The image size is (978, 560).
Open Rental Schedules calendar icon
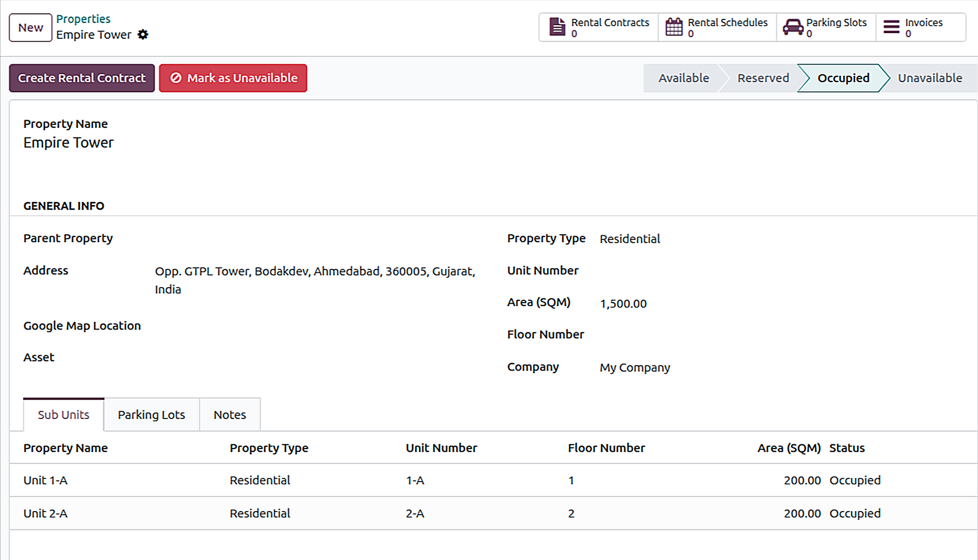pyautogui.click(x=674, y=27)
